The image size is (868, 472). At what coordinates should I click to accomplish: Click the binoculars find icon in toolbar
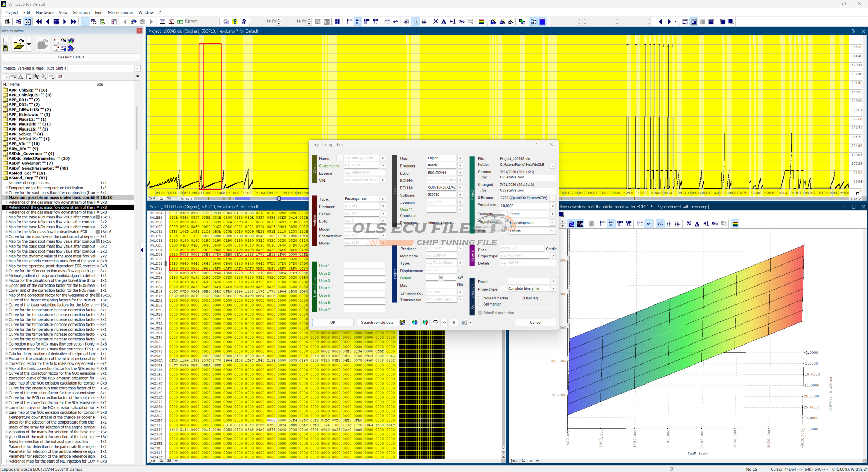[x=134, y=22]
